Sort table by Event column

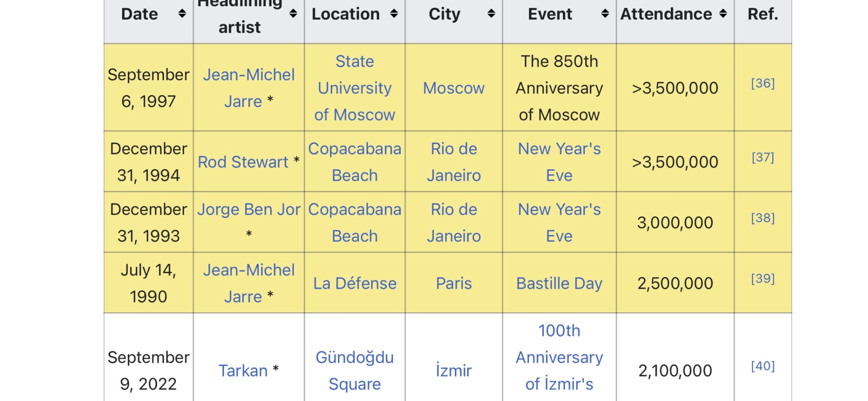tap(605, 14)
